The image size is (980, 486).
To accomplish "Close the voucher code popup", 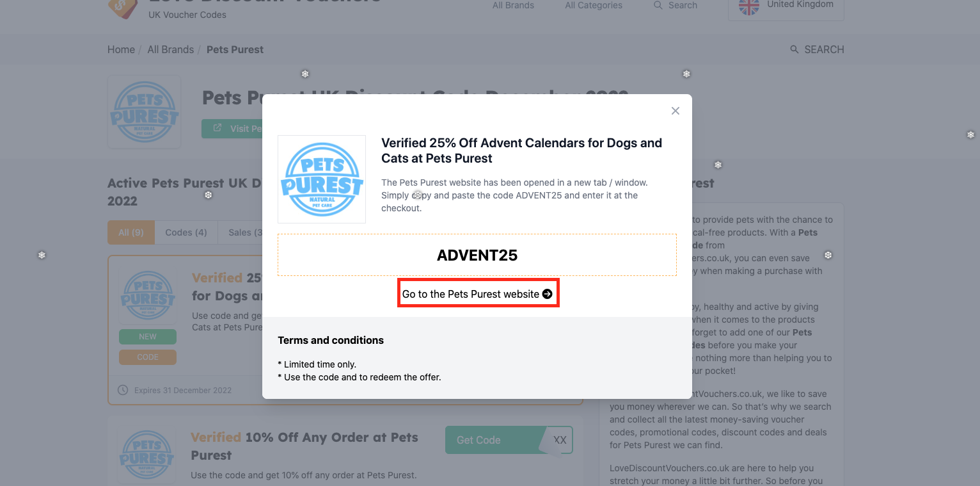I will tap(675, 111).
